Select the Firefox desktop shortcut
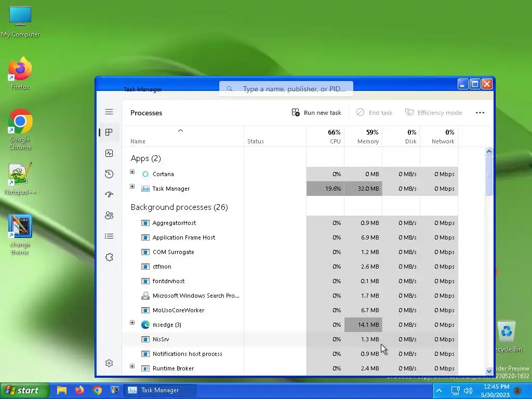The height and width of the screenshot is (399, 532). click(20, 73)
